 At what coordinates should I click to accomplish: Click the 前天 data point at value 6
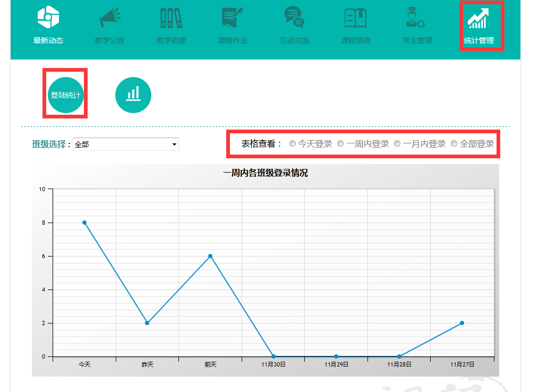pos(210,256)
